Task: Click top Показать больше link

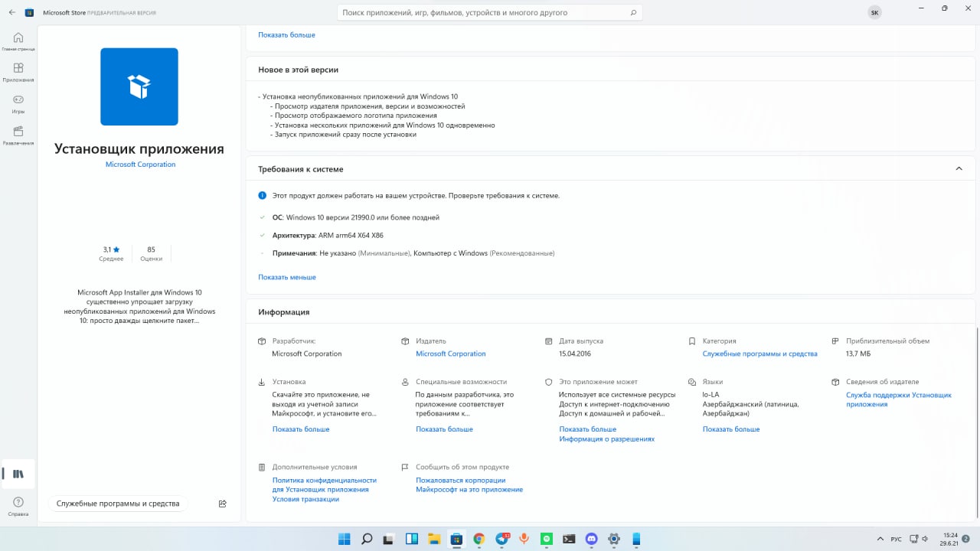Action: coord(286,34)
